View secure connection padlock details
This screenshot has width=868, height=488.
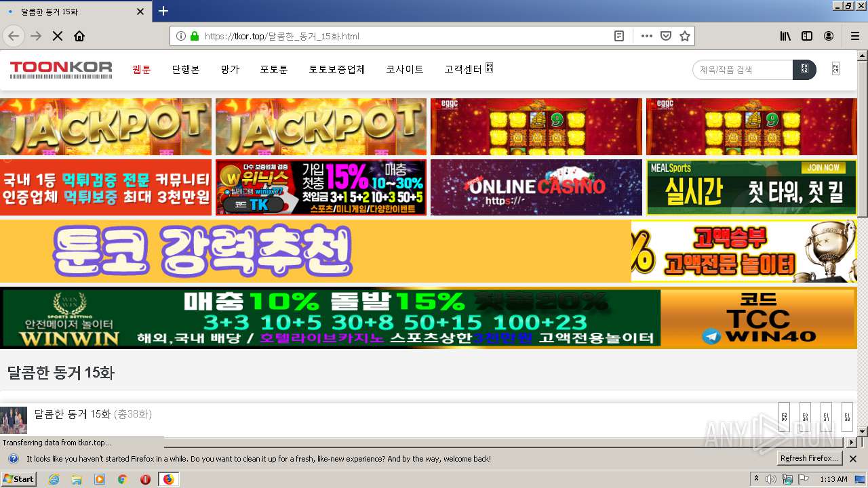[195, 36]
